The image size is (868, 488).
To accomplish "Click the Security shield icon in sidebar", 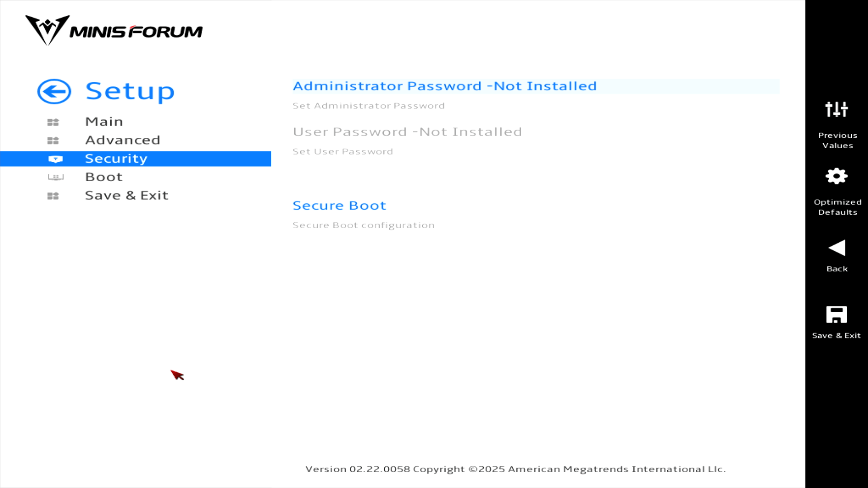I will point(55,159).
